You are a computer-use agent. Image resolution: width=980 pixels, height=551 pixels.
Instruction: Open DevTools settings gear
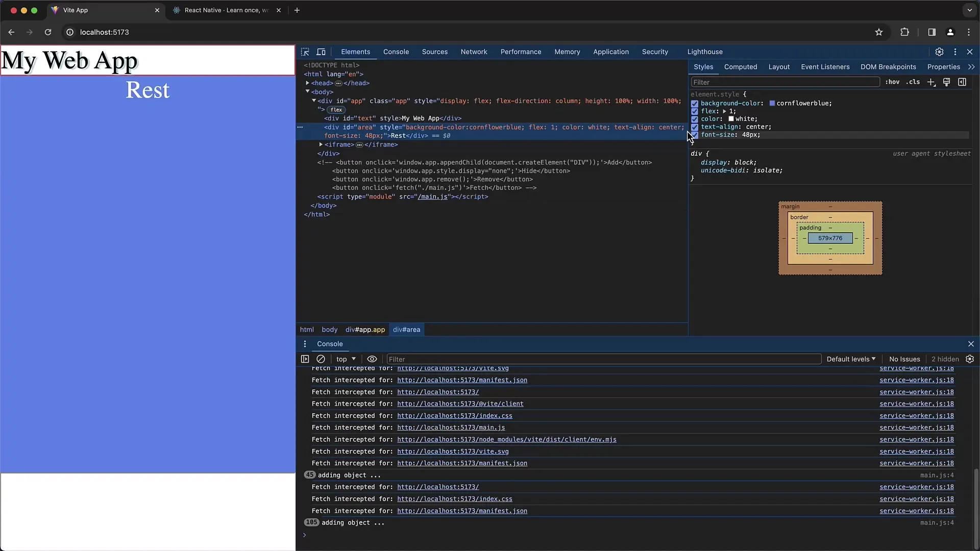(939, 52)
